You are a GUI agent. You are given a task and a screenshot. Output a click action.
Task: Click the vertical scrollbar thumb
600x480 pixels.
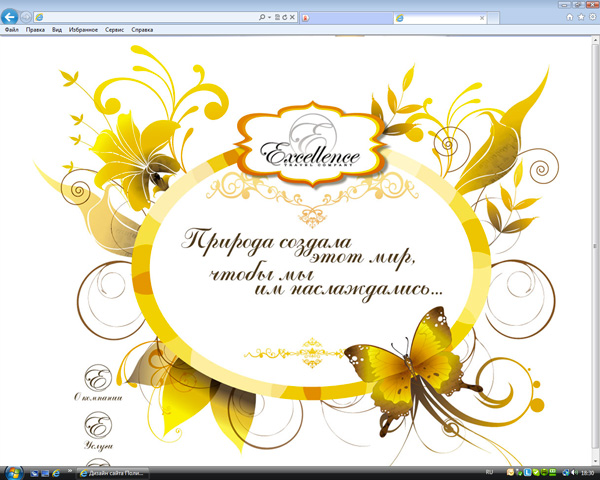click(596, 246)
